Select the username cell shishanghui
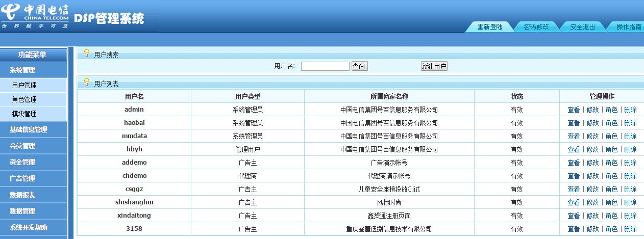Image resolution: width=644 pixels, height=239 pixels. pos(134,202)
